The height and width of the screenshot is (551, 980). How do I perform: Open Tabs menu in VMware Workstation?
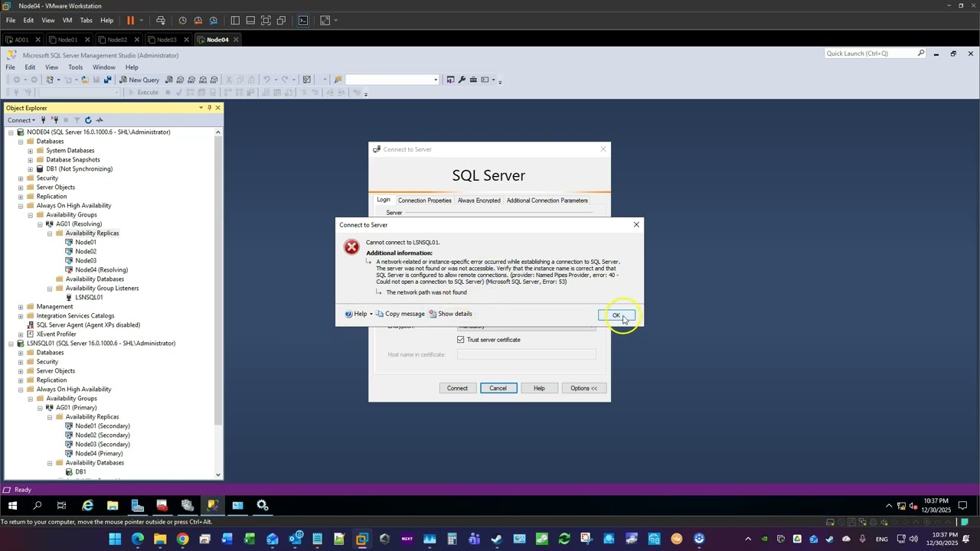tap(87, 21)
